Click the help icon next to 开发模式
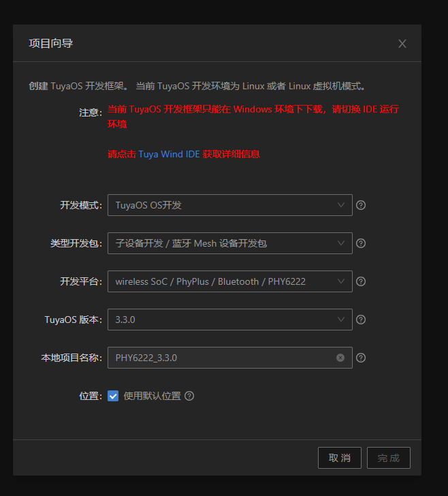The height and width of the screenshot is (496, 448). pyautogui.click(x=361, y=205)
